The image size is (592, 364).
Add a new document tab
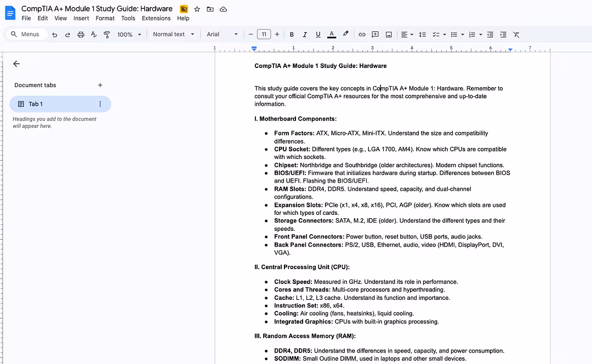100,85
